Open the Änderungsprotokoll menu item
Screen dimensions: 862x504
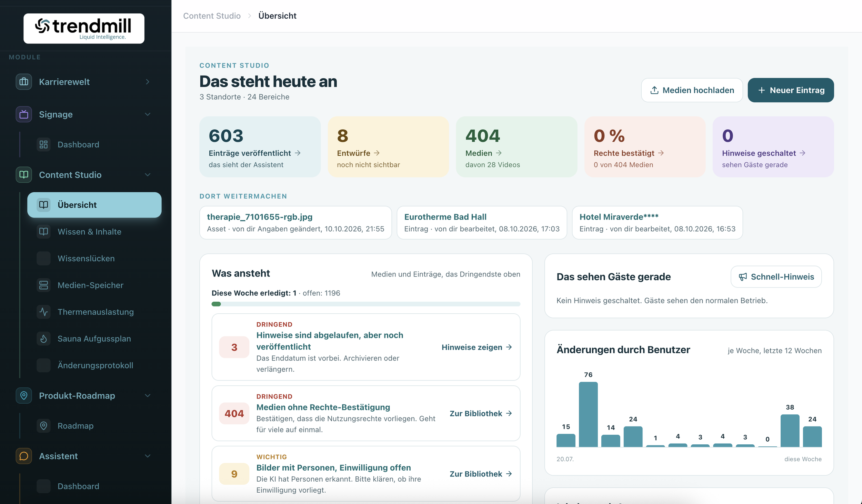94,365
